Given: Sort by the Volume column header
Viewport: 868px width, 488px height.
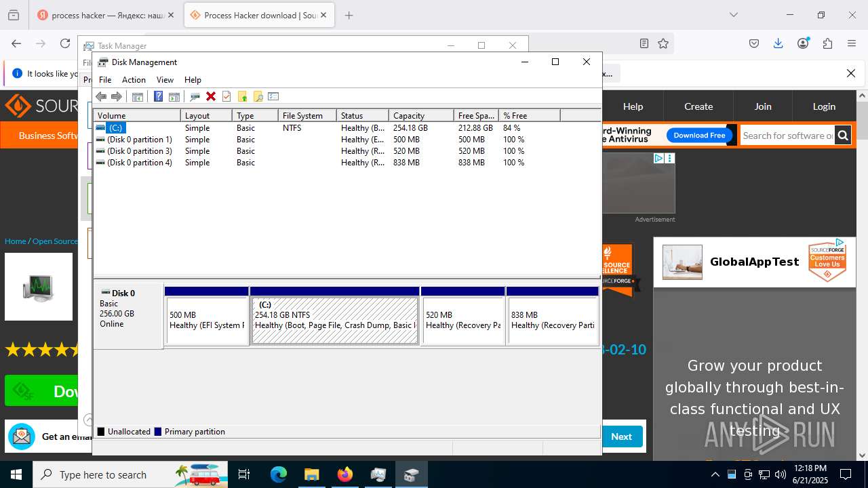Looking at the screenshot, I should click(137, 116).
